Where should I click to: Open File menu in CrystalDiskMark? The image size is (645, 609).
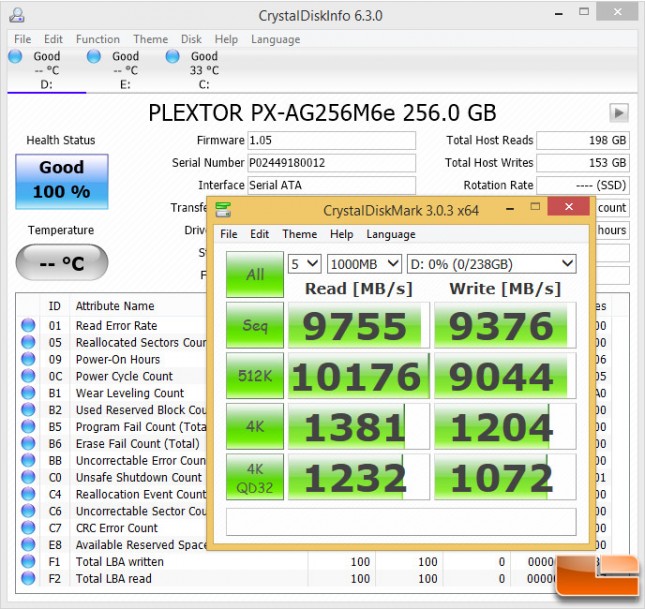[229, 234]
